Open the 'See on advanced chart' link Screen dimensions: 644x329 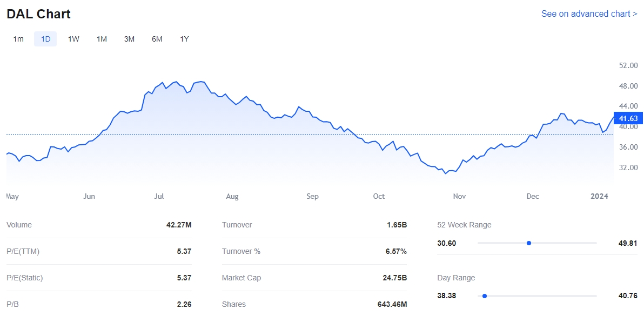point(589,14)
